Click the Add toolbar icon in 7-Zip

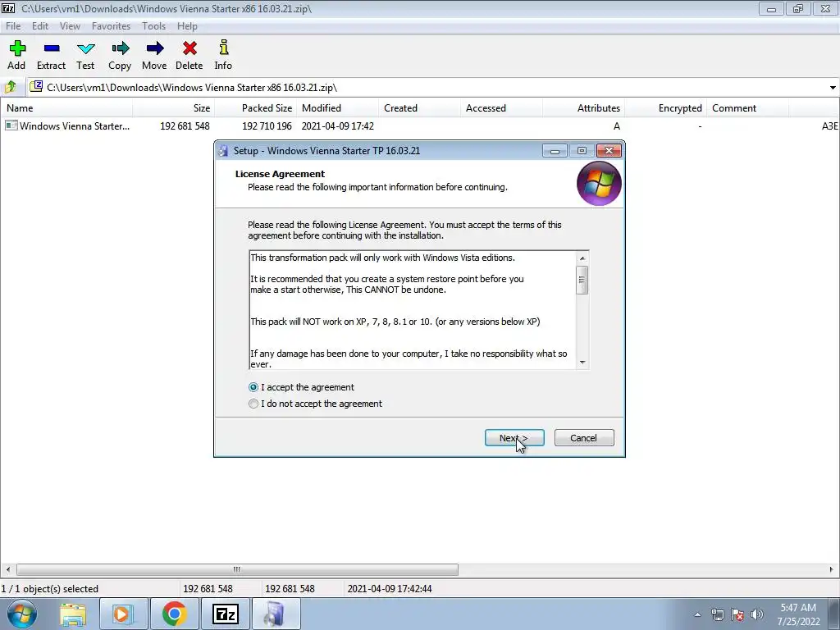(17, 48)
